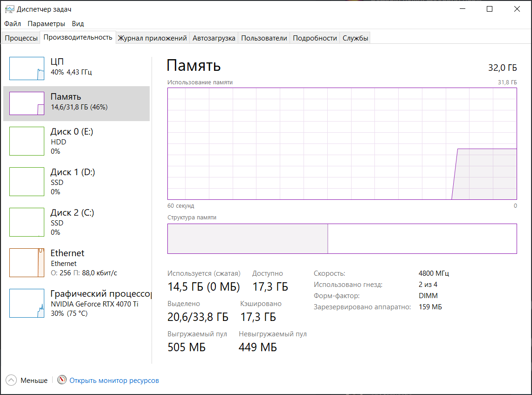The image size is (532, 395).
Task: Select the ЦП mini graph thumbnail
Action: pos(27,68)
